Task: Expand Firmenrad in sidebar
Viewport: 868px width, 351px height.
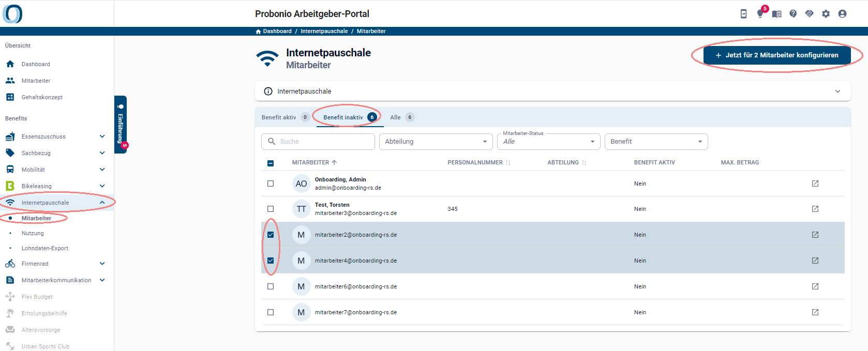Action: click(x=102, y=264)
